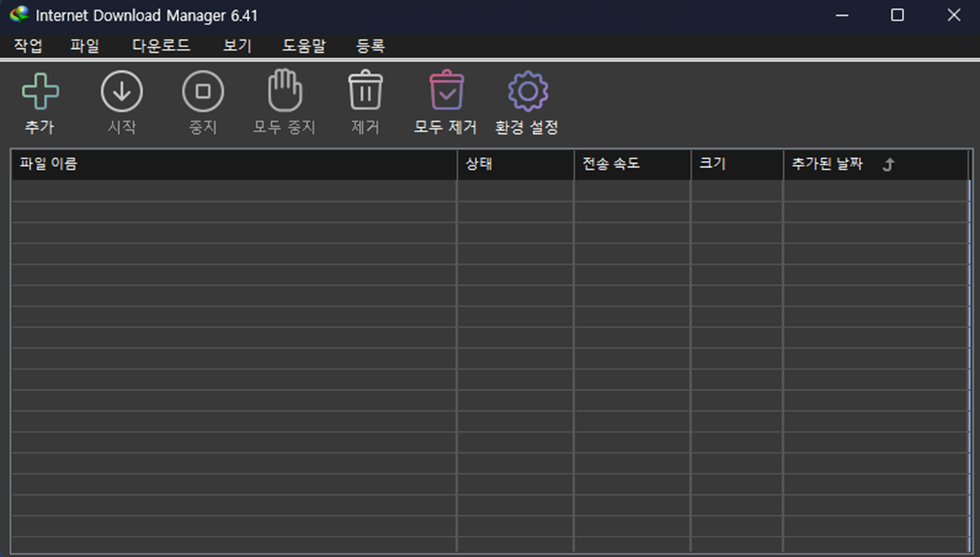Sort by the 전송 속도 column header
The width and height of the screenshot is (980, 557).
click(x=633, y=165)
